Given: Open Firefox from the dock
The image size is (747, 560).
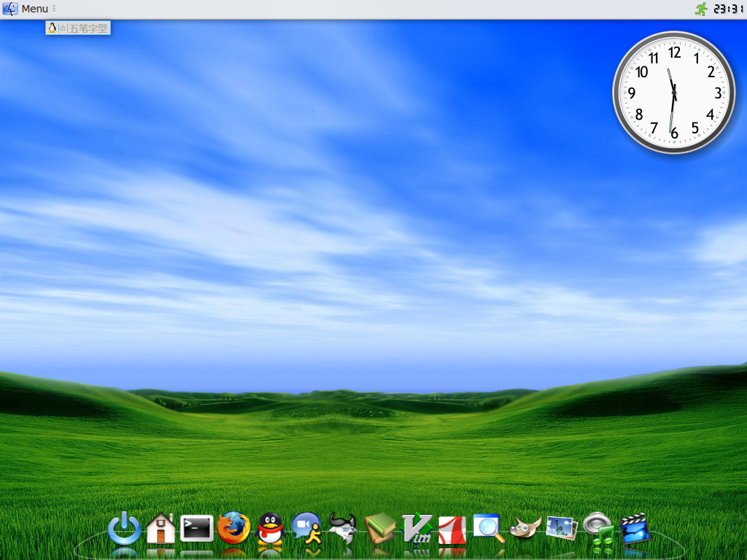Looking at the screenshot, I should pos(233,528).
